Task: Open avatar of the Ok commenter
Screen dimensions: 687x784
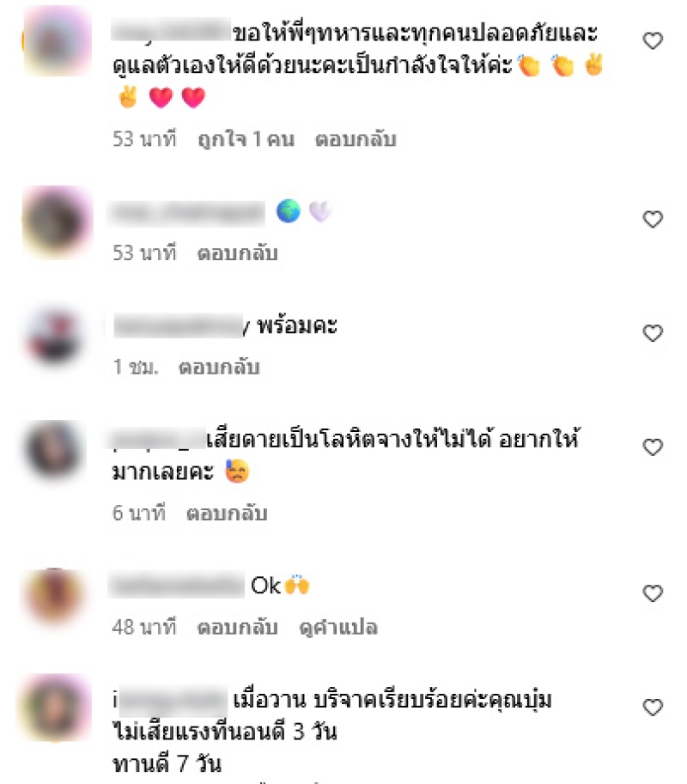Action: 54,596
